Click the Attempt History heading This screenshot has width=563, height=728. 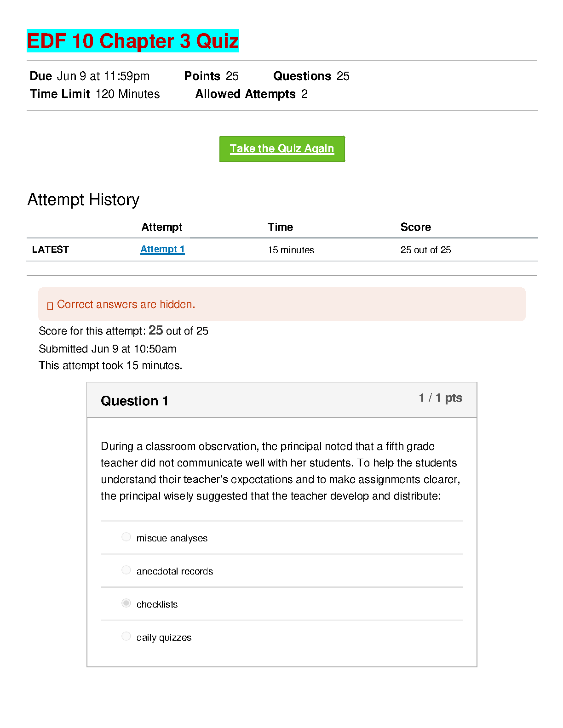click(x=83, y=199)
